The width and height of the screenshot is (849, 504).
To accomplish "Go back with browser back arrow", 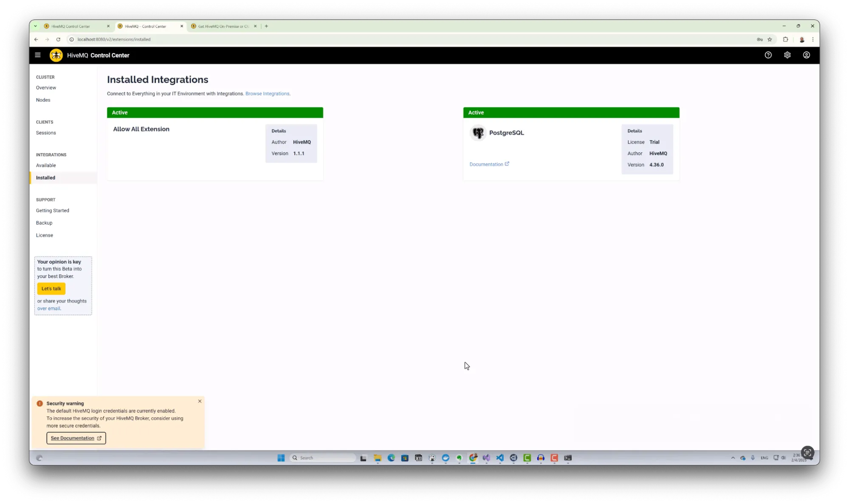I will click(x=36, y=39).
